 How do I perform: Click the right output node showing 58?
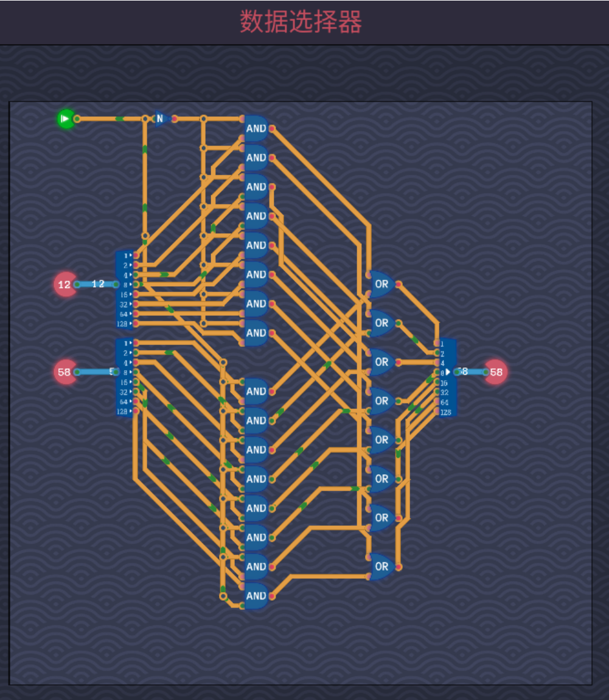click(496, 372)
